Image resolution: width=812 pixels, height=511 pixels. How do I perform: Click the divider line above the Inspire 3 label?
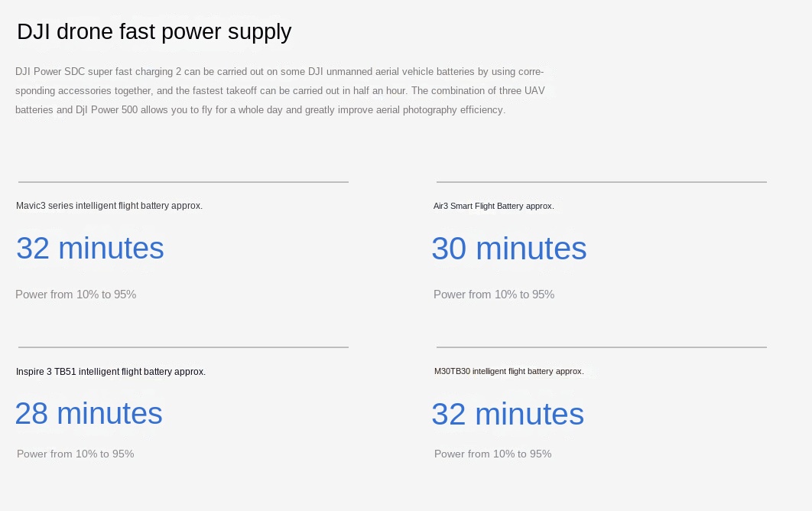184,347
